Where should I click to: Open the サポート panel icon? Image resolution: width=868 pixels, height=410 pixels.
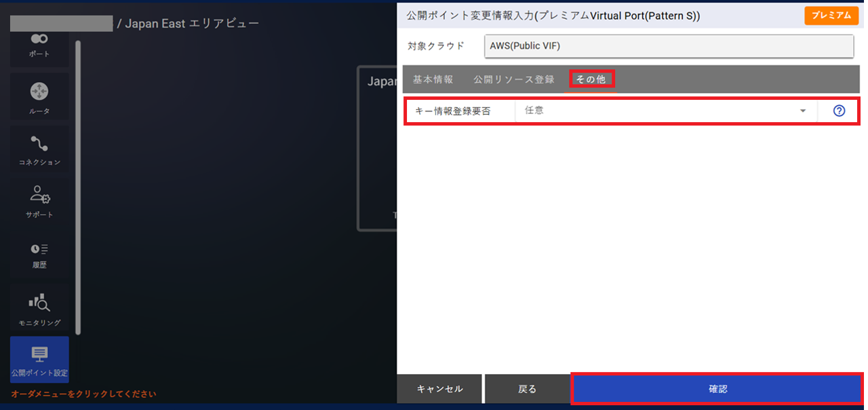[39, 202]
